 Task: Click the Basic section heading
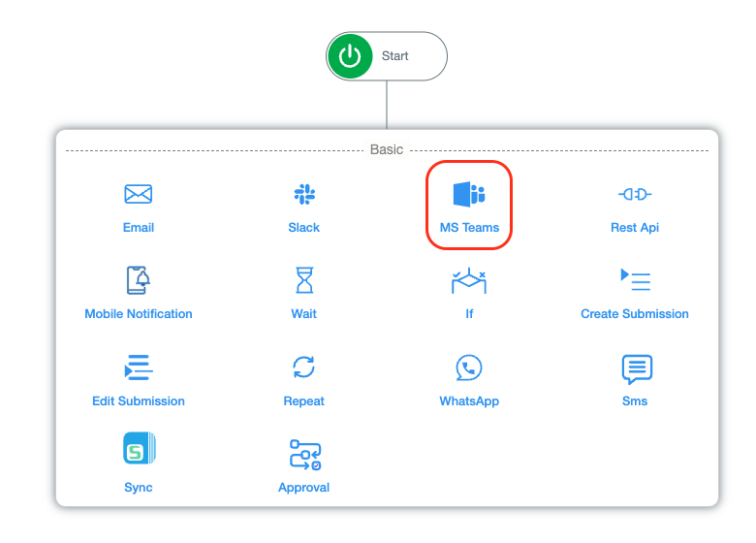(x=387, y=149)
